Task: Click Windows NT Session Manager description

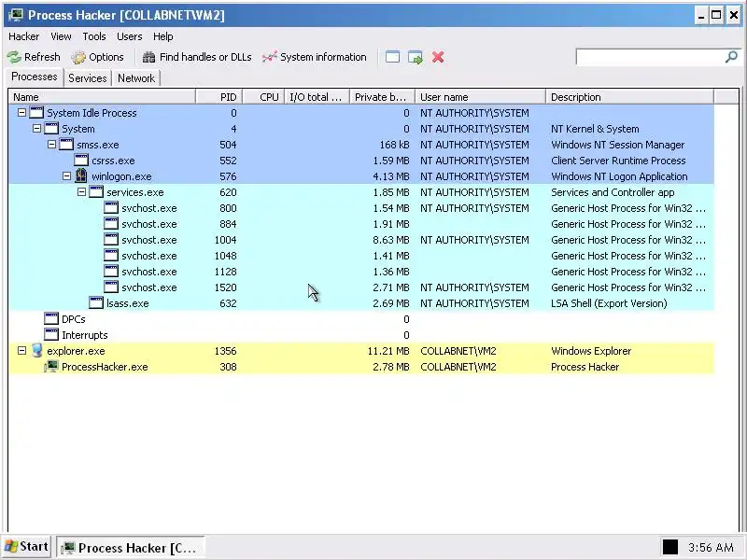Action: click(617, 145)
